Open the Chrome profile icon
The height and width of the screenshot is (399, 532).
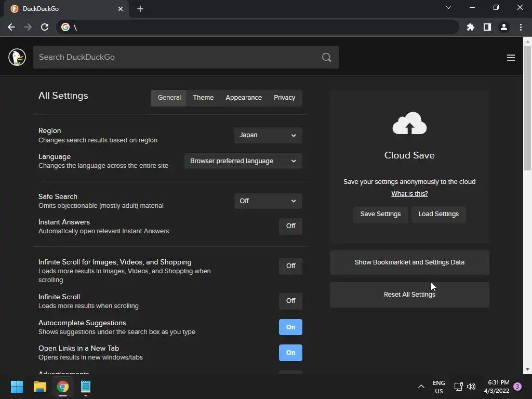(x=504, y=27)
